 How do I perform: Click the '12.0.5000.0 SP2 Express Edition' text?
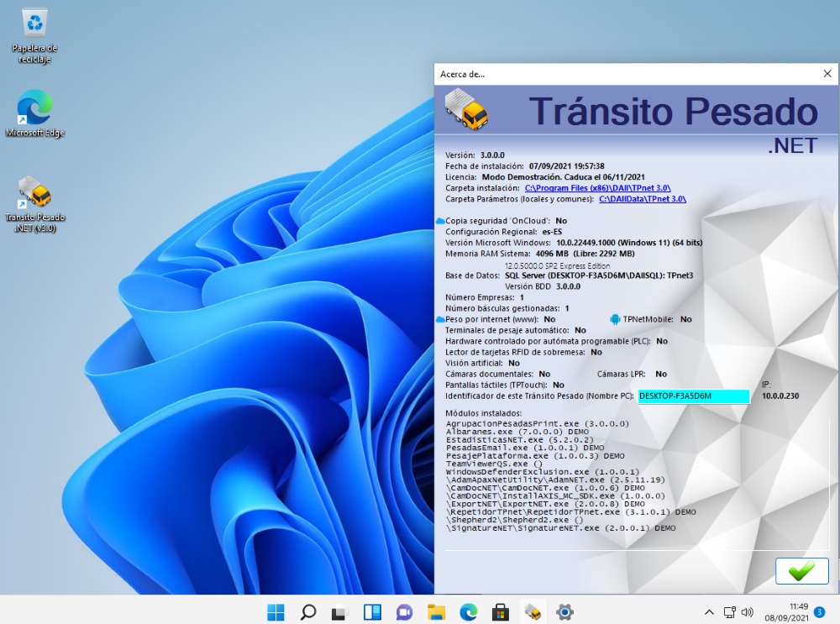pyautogui.click(x=557, y=265)
